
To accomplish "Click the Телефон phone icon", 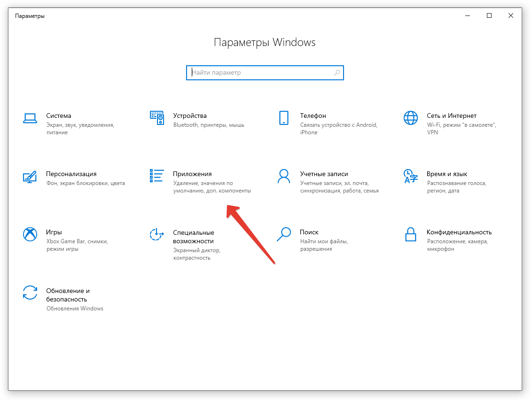I will [x=284, y=117].
